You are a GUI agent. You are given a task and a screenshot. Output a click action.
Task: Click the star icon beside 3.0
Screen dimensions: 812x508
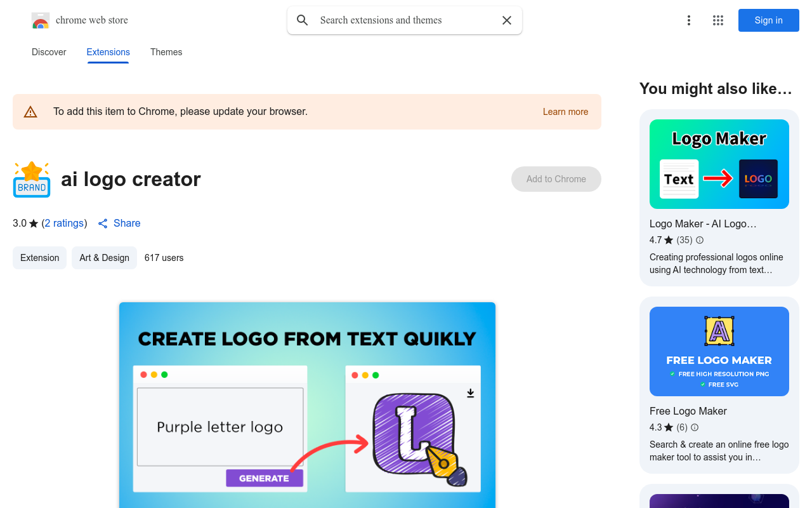coord(34,224)
